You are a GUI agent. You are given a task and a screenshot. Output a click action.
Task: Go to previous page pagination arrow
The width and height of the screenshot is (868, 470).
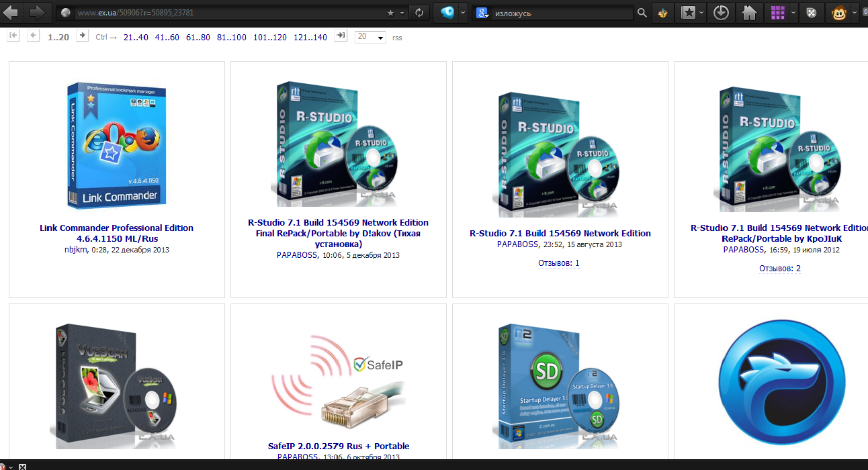tap(34, 36)
